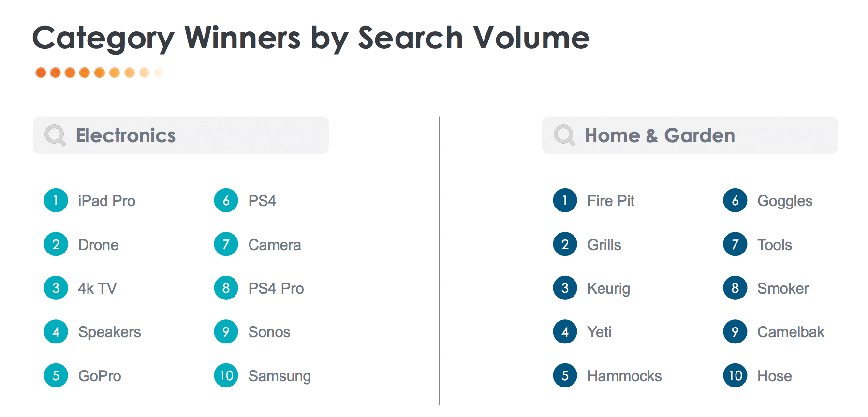Click the Electronics search magnifier icon
868x417 pixels.
(55, 135)
